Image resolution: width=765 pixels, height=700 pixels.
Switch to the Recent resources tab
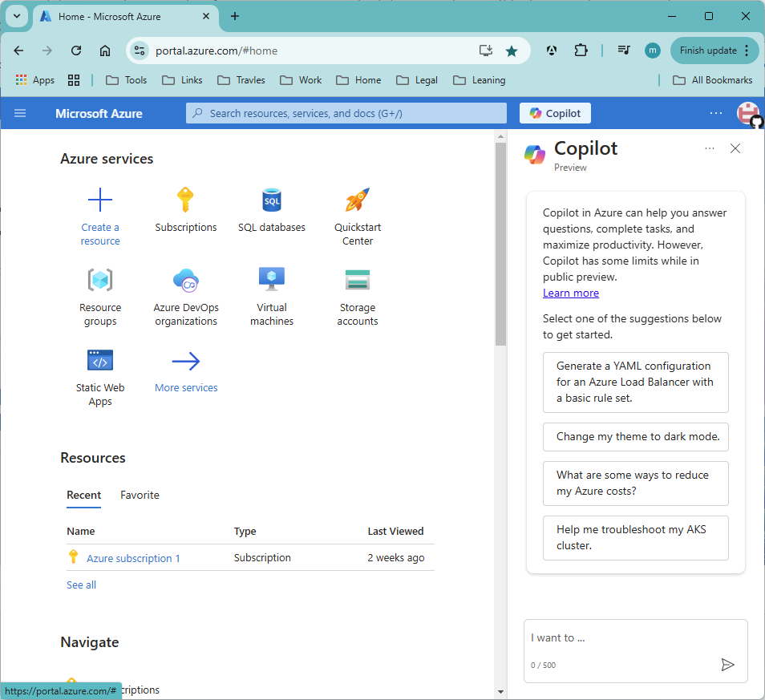pos(84,495)
